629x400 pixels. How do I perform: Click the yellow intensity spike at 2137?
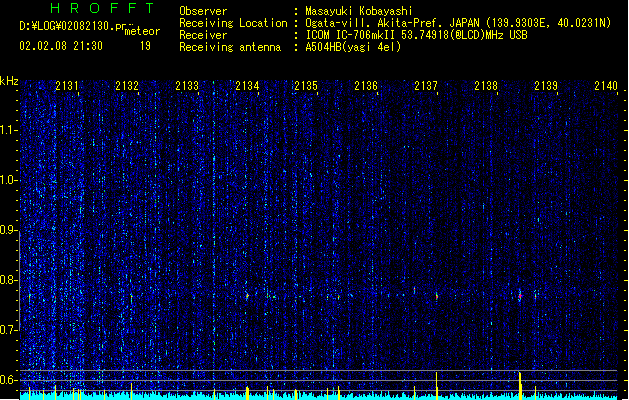tap(436, 386)
